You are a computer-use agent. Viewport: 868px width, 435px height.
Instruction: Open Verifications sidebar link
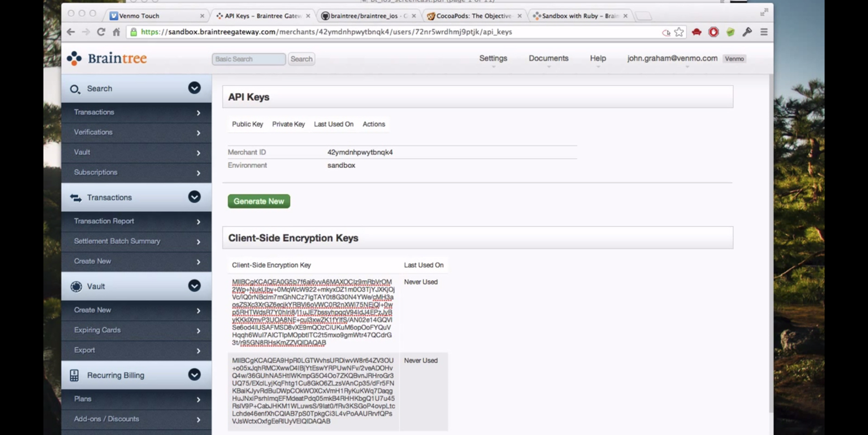[x=137, y=132]
